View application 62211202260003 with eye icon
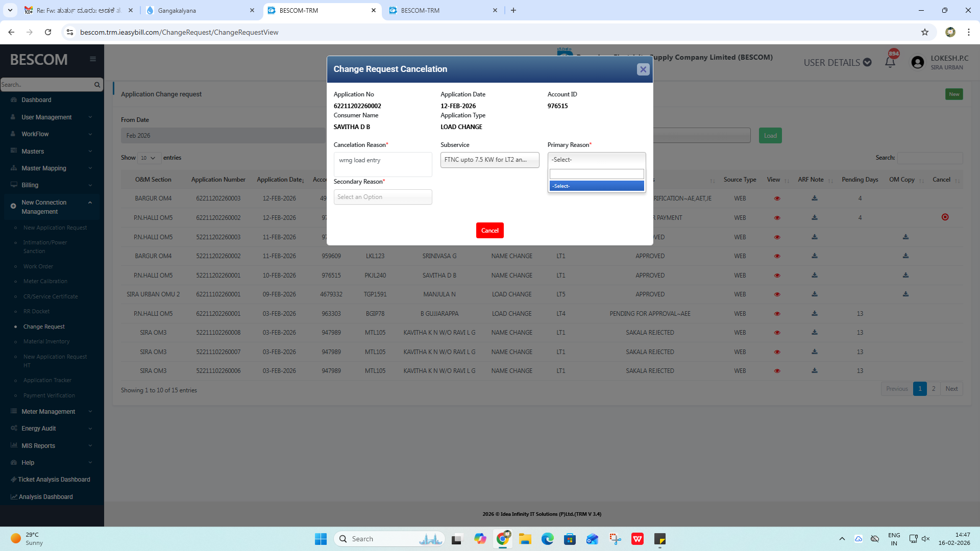The height and width of the screenshot is (551, 980). 777,198
